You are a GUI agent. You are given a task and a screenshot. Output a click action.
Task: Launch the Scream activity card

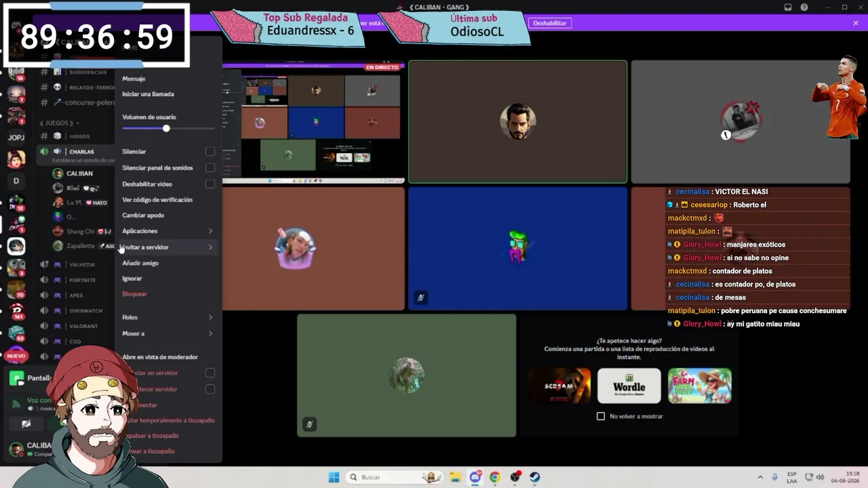(x=559, y=386)
